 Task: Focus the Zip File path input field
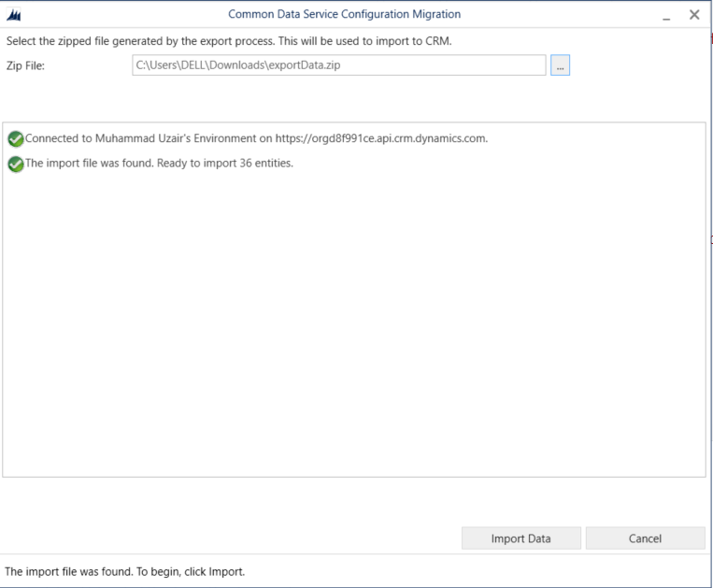point(338,65)
